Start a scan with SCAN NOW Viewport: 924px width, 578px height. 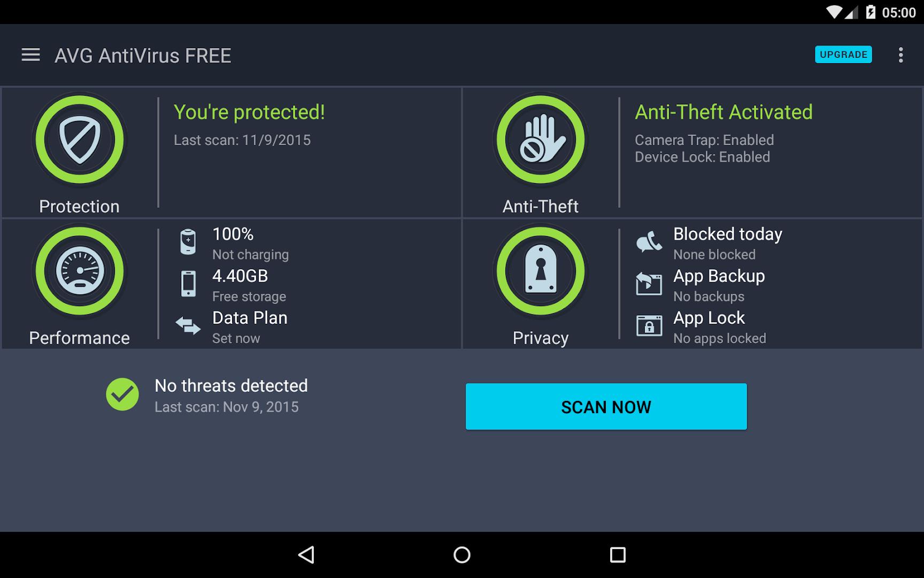606,407
